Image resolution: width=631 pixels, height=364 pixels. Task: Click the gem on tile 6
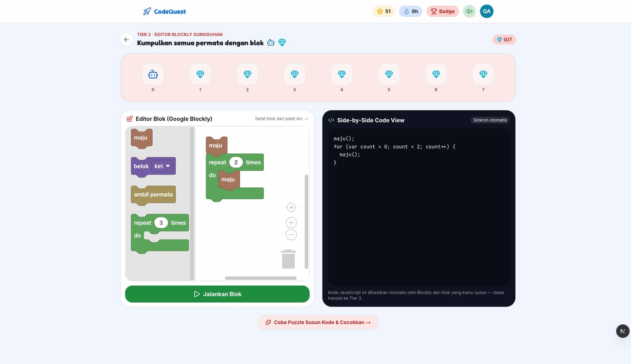(x=436, y=74)
